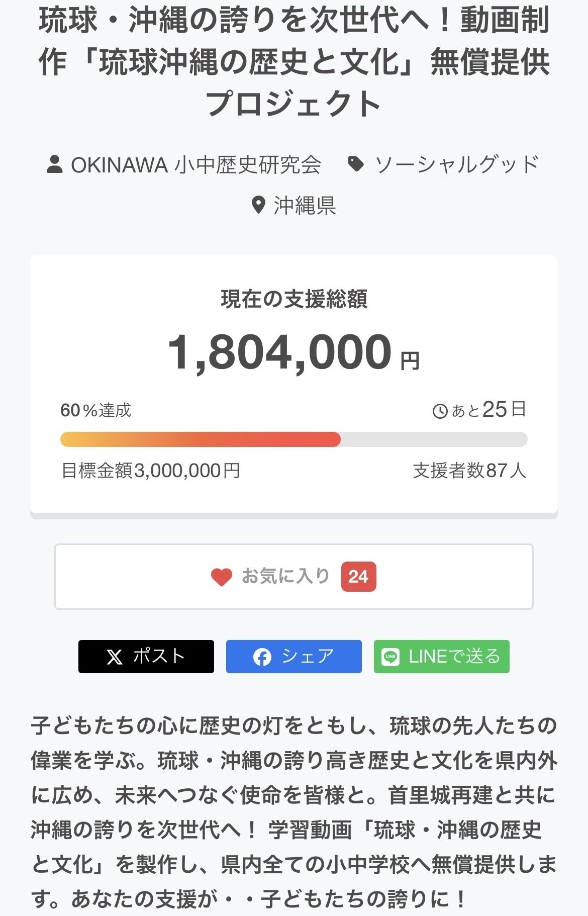
Task: Click the red heart favorite icon
Action: pyautogui.click(x=221, y=577)
